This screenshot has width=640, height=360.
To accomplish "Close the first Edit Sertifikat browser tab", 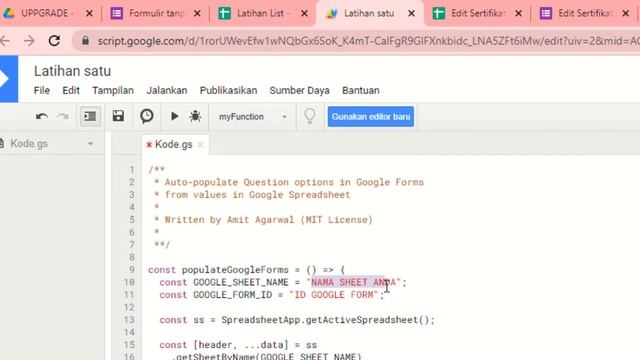I will (519, 13).
